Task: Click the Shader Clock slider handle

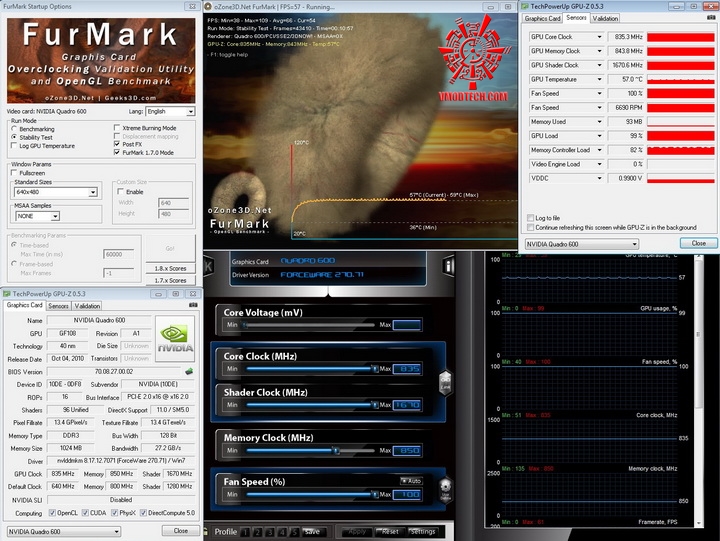Action: coord(375,405)
